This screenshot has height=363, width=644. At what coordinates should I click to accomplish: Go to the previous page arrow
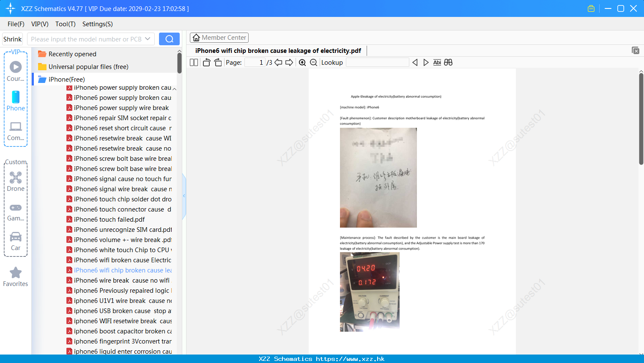coord(278,63)
